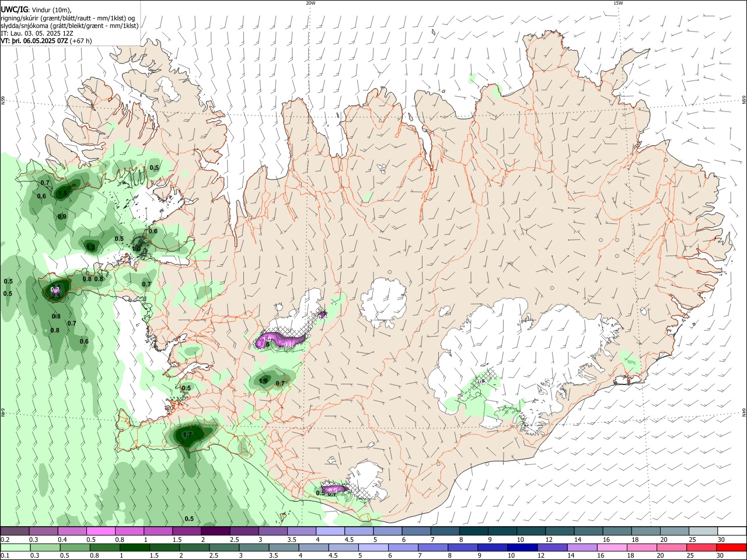Click the 15W longitude label
Image resolution: width=747 pixels, height=560 pixels.
[618, 3]
